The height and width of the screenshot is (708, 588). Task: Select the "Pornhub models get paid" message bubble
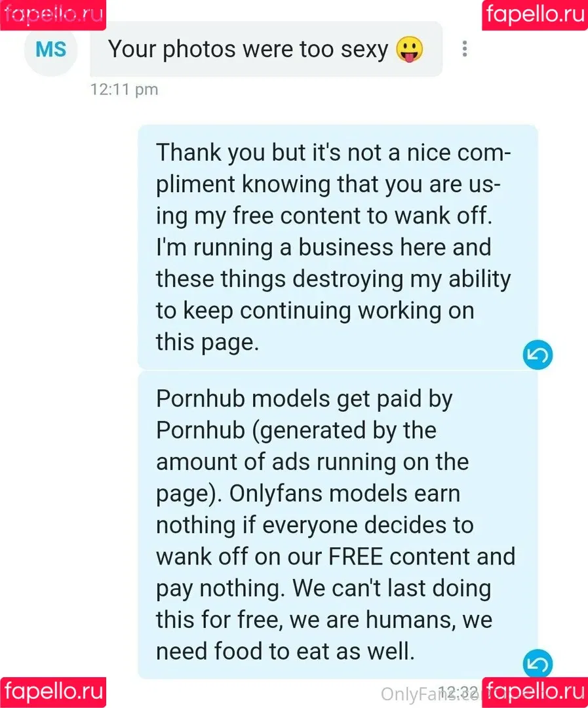[338, 524]
